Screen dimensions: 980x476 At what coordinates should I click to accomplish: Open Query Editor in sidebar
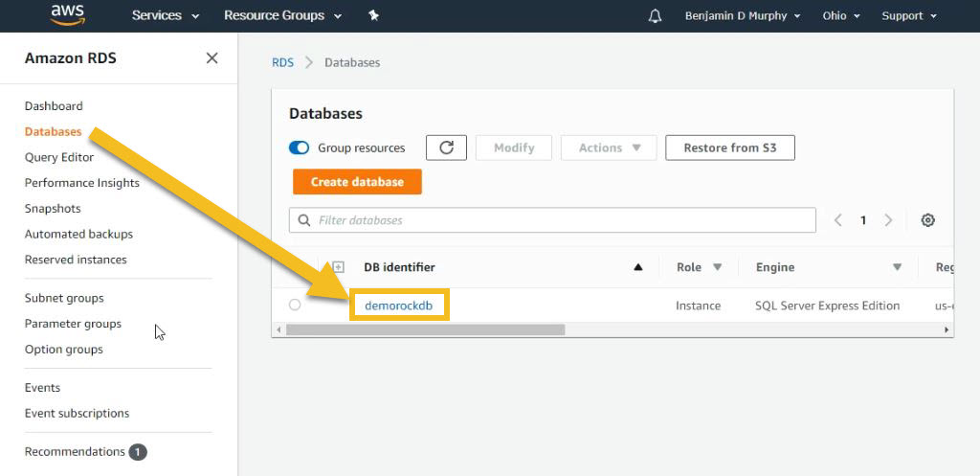coord(59,158)
